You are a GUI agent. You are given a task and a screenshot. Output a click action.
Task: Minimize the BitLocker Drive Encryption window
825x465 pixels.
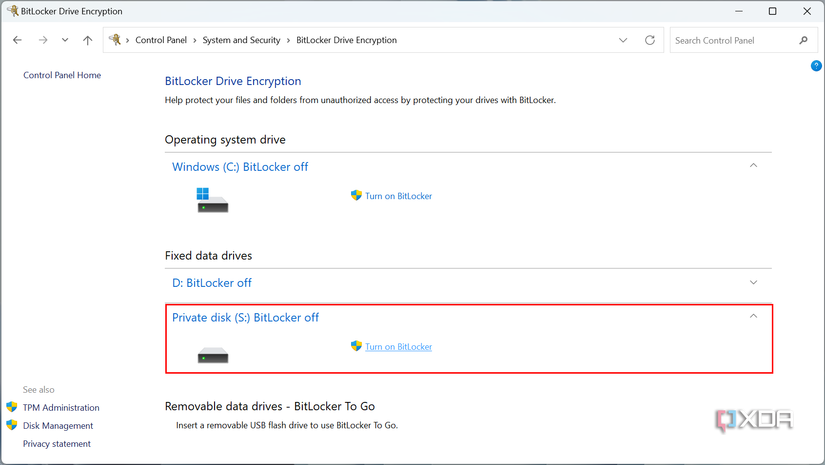(739, 11)
